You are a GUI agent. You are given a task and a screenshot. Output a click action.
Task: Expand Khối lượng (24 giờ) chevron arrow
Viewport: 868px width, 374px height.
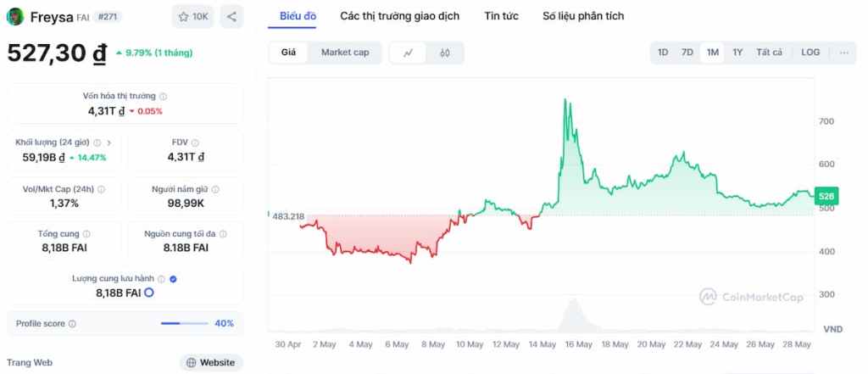pos(109,143)
